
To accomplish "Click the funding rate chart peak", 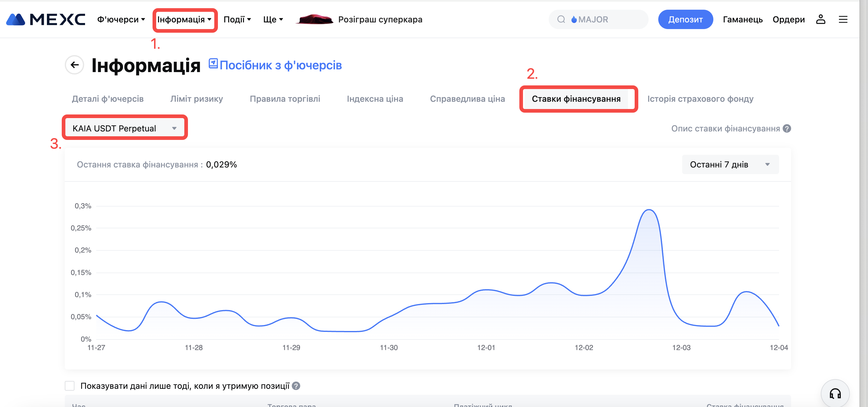I will click(649, 210).
